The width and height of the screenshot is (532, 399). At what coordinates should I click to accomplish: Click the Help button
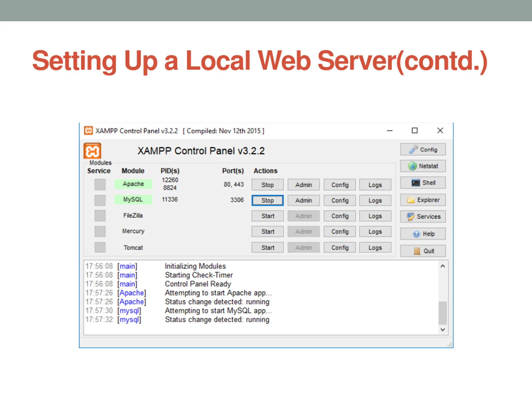(x=423, y=234)
